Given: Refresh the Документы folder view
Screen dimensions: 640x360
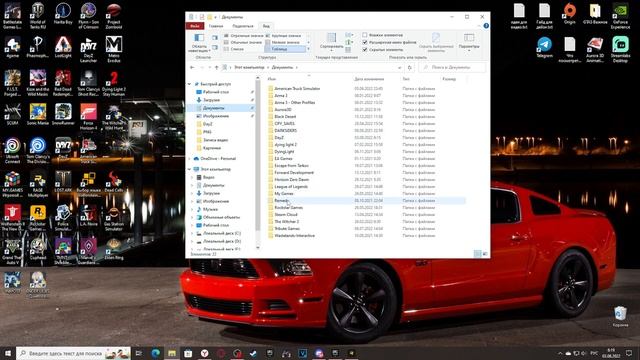Looking at the screenshot, I should click(x=409, y=67).
